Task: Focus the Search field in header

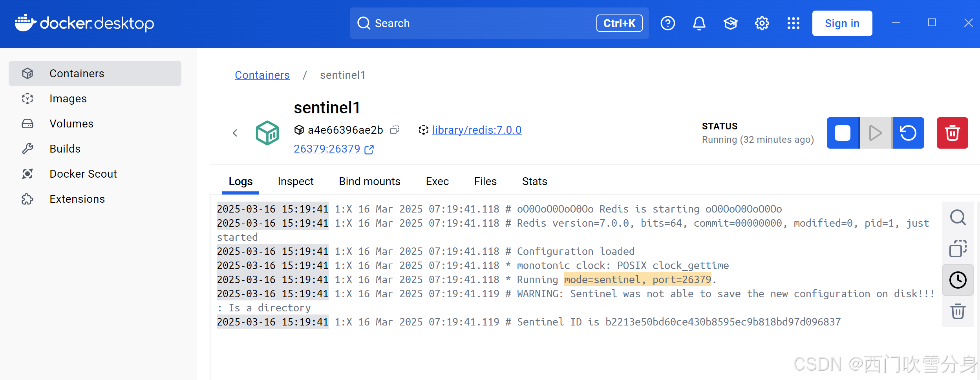Action: (499, 23)
